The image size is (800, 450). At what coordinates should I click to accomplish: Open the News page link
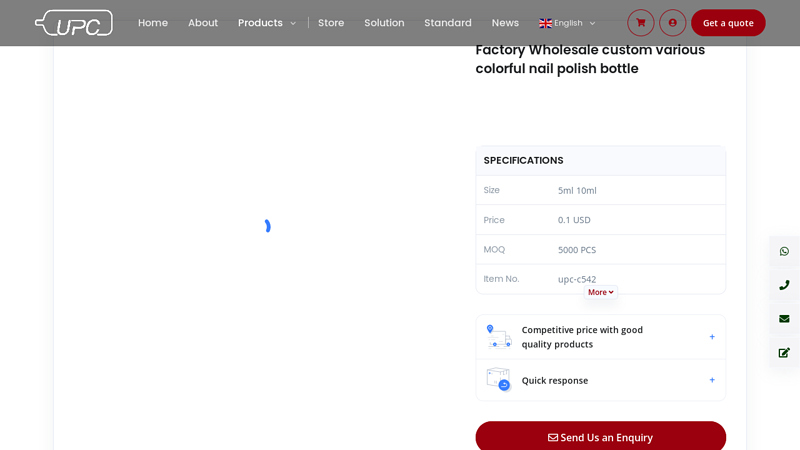505,23
